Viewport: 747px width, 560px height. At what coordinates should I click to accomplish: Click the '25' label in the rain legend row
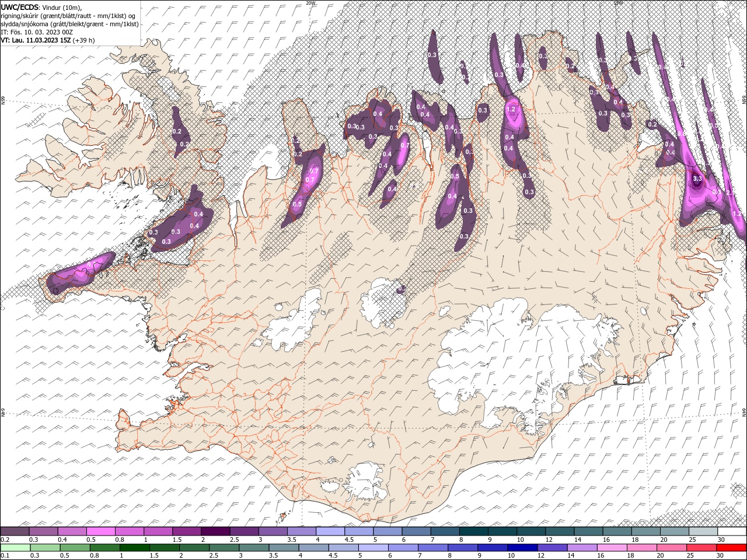coord(692,556)
